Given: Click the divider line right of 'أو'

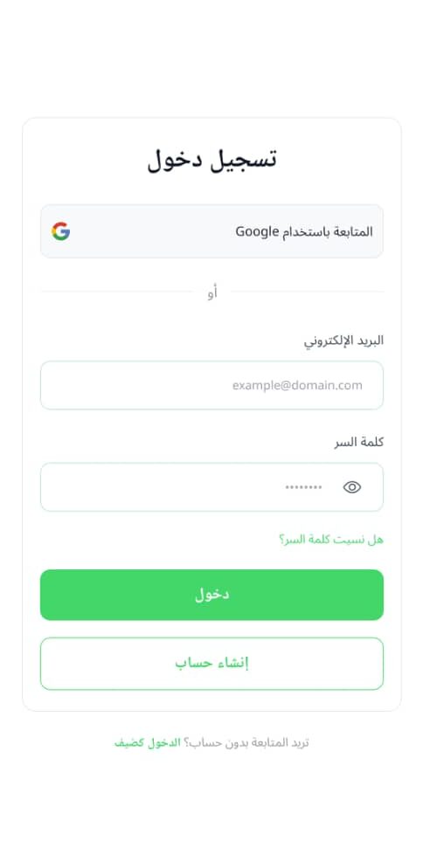Looking at the screenshot, I should tap(307, 292).
